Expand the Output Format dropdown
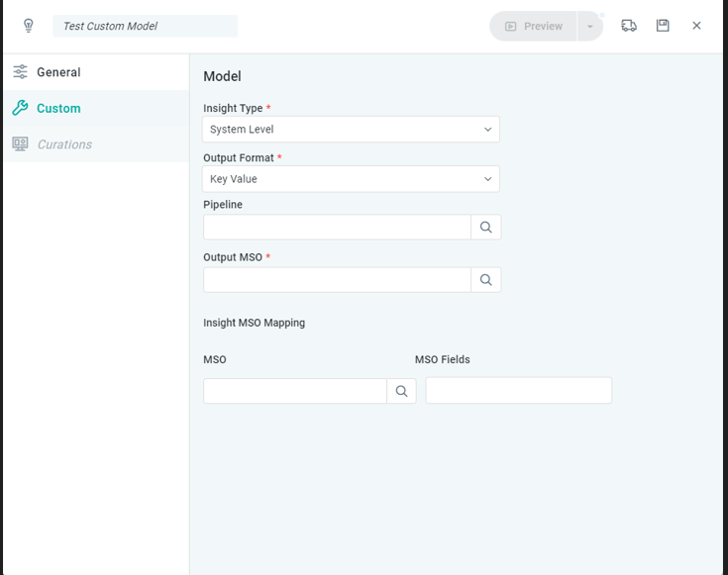 pos(351,179)
